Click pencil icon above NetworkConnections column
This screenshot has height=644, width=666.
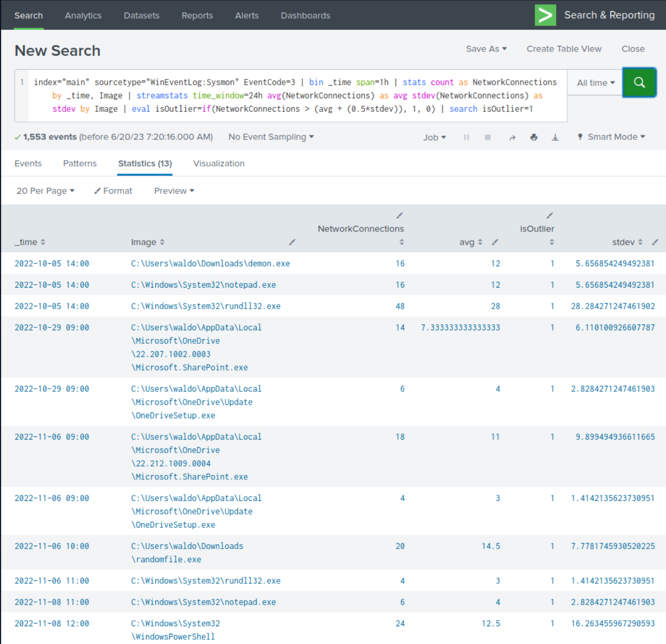click(399, 215)
